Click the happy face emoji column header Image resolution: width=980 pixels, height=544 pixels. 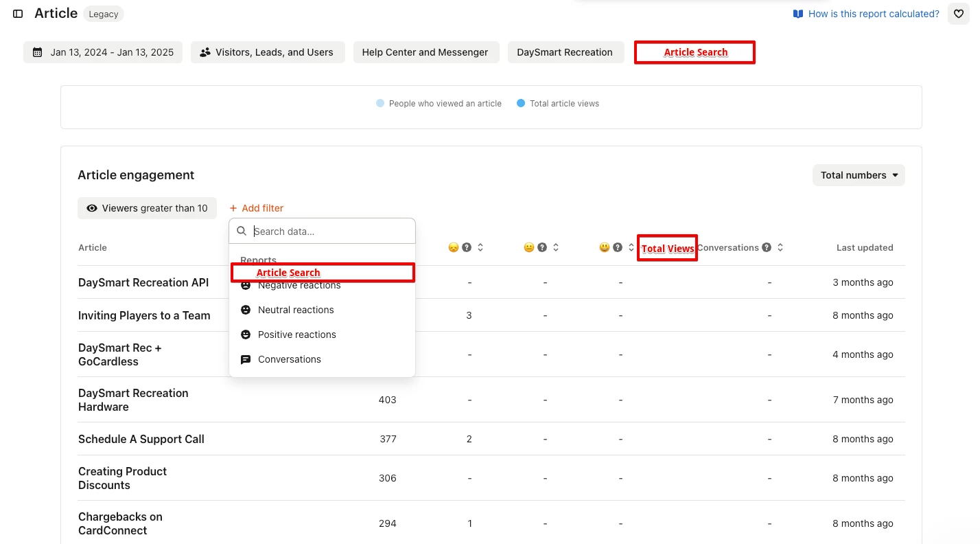(x=604, y=247)
